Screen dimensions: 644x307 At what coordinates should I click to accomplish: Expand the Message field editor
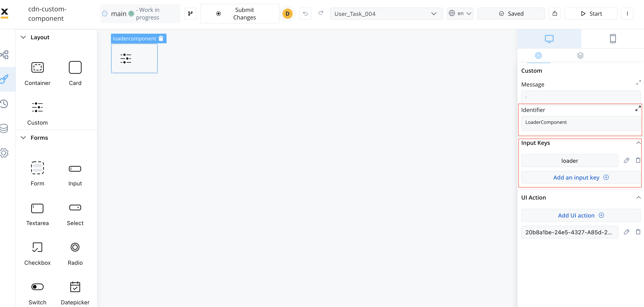[638, 82]
